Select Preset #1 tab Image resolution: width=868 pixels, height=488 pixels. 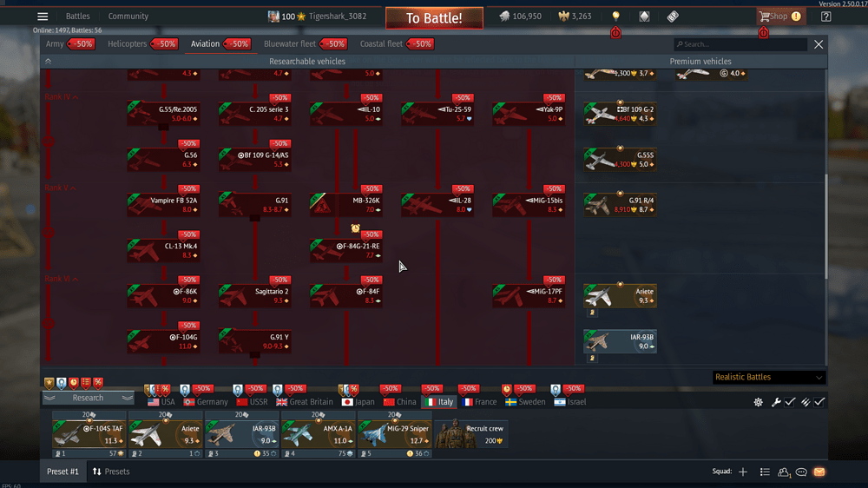pyautogui.click(x=62, y=472)
